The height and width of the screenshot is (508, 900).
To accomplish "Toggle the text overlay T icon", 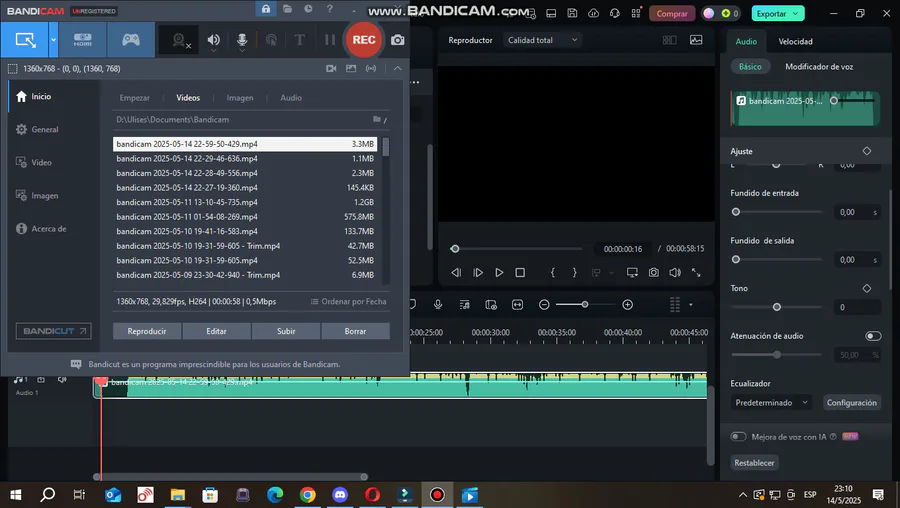I will pyautogui.click(x=300, y=40).
